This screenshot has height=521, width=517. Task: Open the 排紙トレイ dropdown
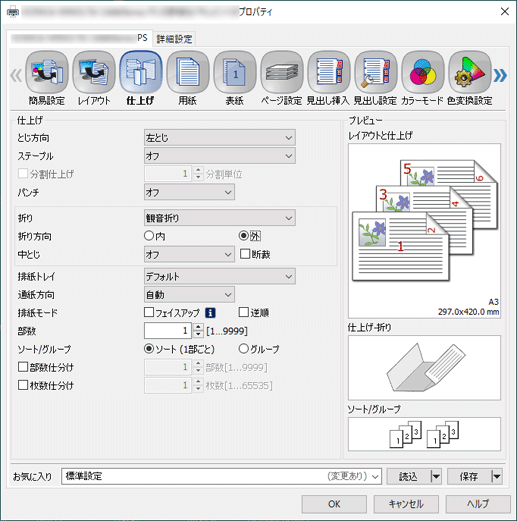[220, 276]
